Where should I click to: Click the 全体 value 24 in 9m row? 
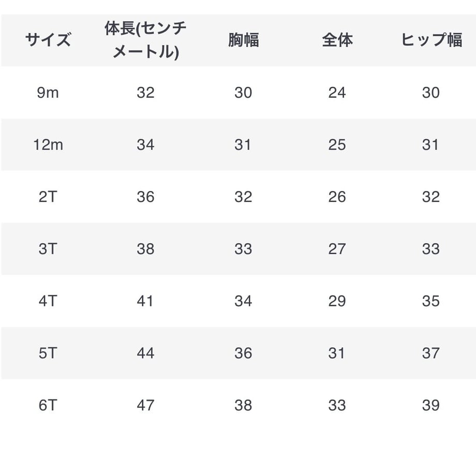coord(337,93)
